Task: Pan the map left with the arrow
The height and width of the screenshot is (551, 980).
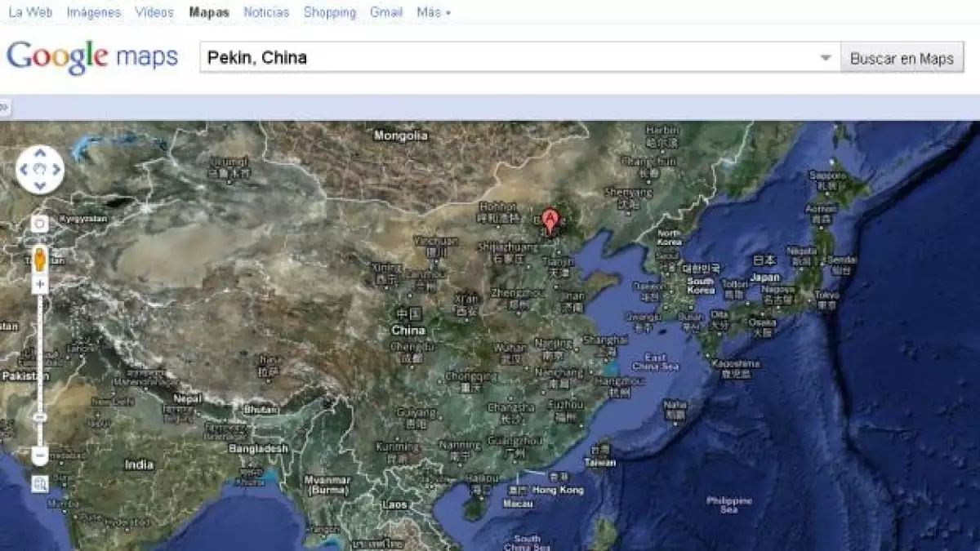Action: point(24,170)
